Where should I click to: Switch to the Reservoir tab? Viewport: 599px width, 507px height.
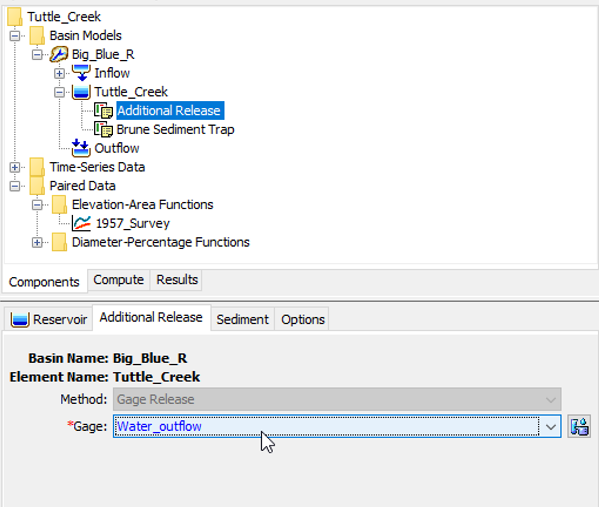pyautogui.click(x=49, y=319)
